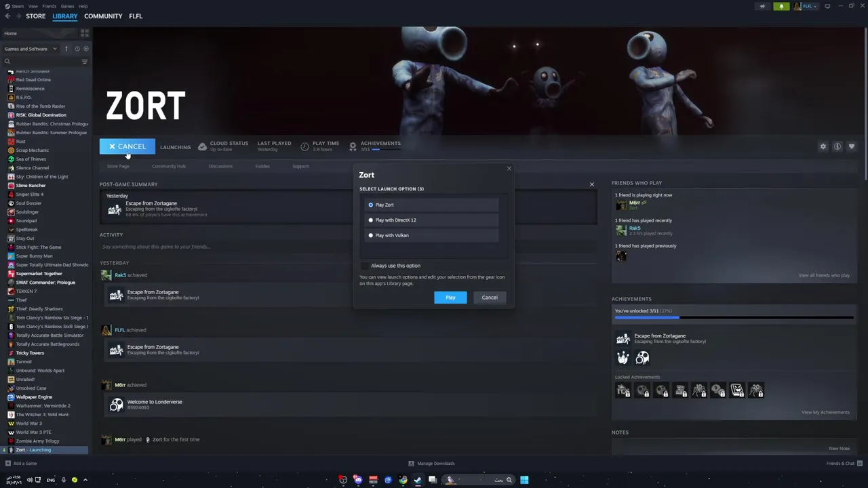This screenshot has height=488, width=868.
Task: Select Play with DirectX 12 option
Action: click(x=371, y=220)
